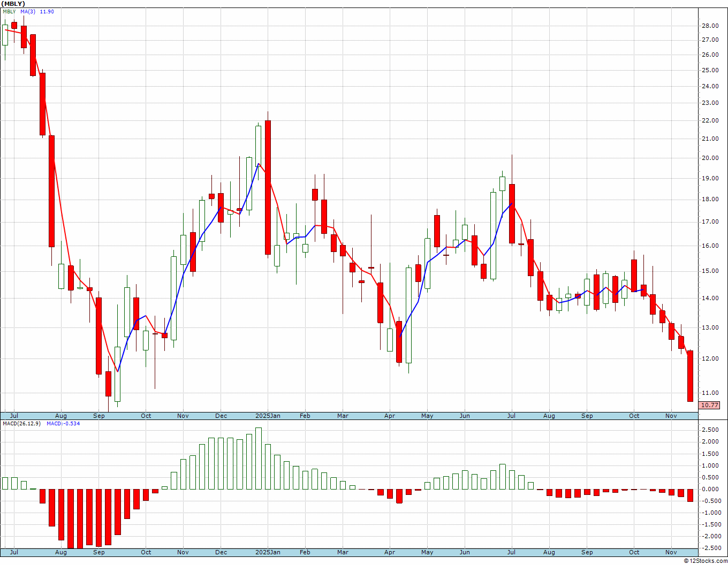This screenshot has width=728, height=565.
Task: Select "Apr" on the price chart time axis
Action: pos(390,416)
